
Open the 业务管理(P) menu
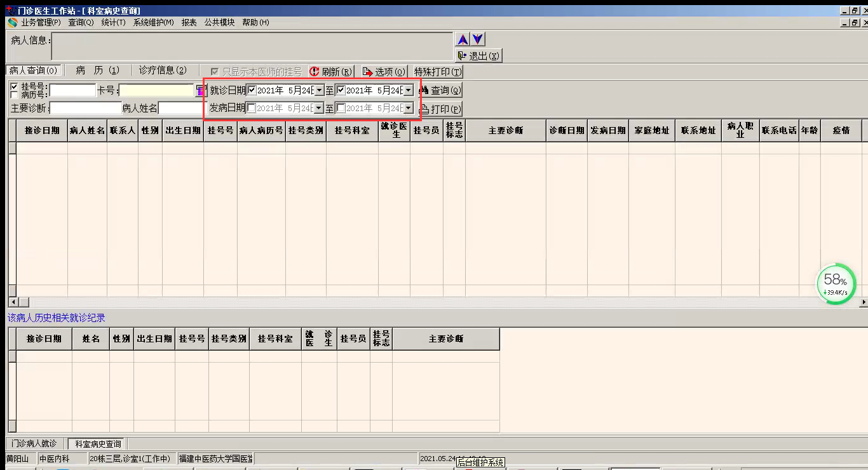[41, 22]
